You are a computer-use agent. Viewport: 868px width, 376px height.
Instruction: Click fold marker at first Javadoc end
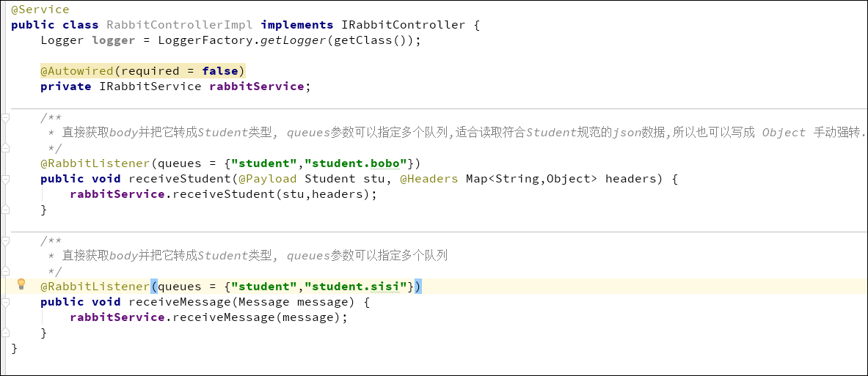[6, 147]
